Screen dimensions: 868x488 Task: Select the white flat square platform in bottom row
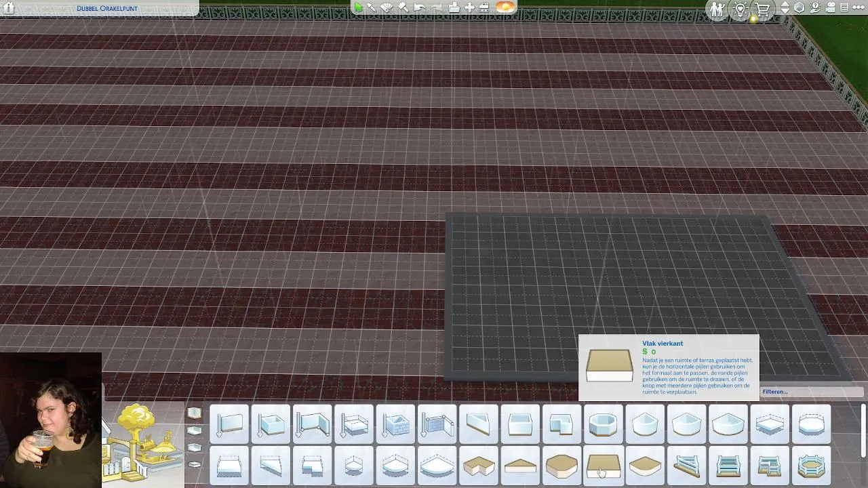click(x=229, y=466)
